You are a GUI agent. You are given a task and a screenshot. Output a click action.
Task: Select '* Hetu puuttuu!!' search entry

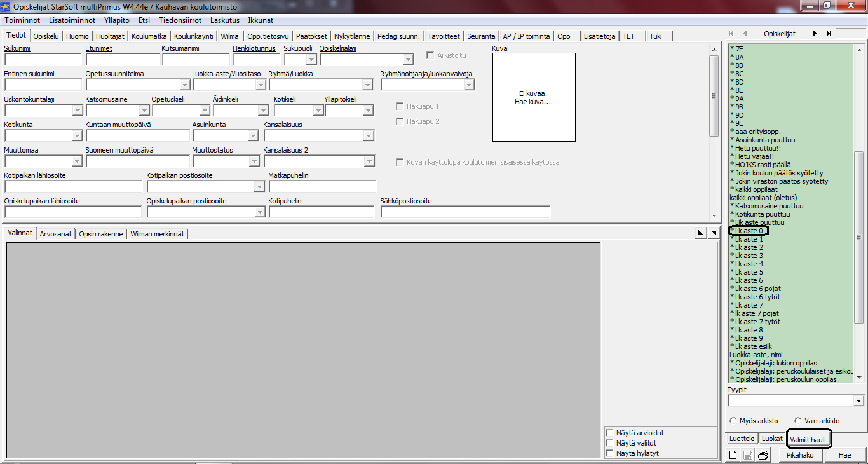point(754,148)
